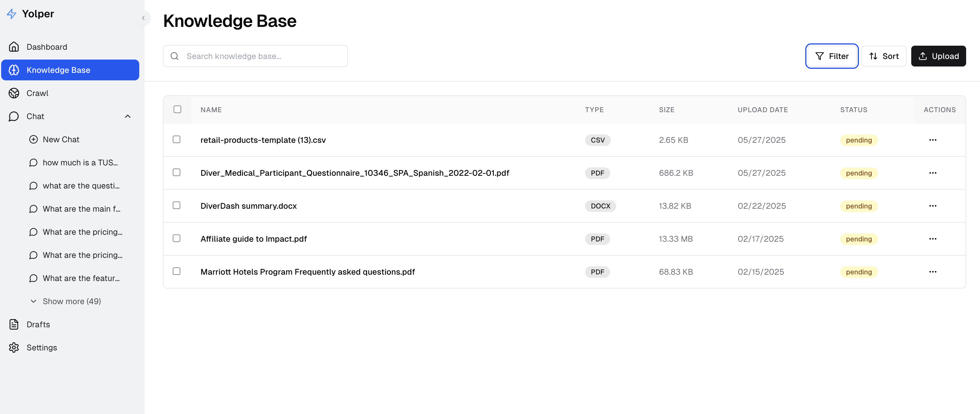Click the chat icon beside 'what are the questi…'
This screenshot has height=414, width=980.
click(34, 186)
